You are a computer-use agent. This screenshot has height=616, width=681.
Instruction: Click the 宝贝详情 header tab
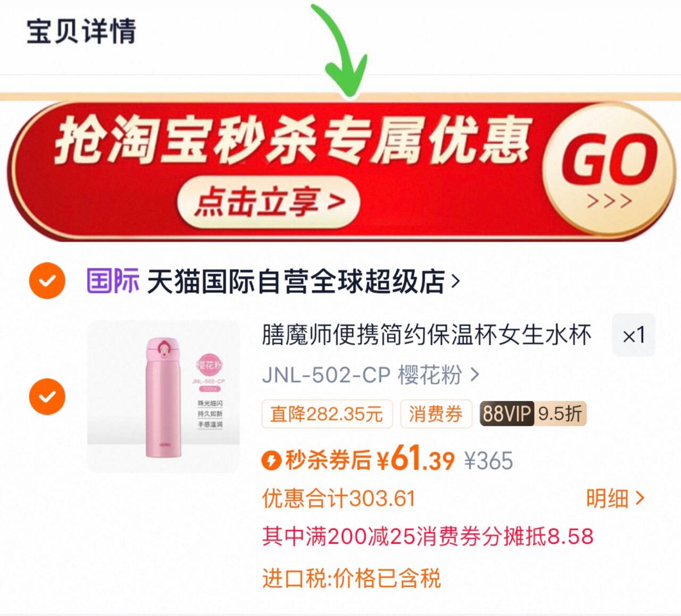(81, 31)
